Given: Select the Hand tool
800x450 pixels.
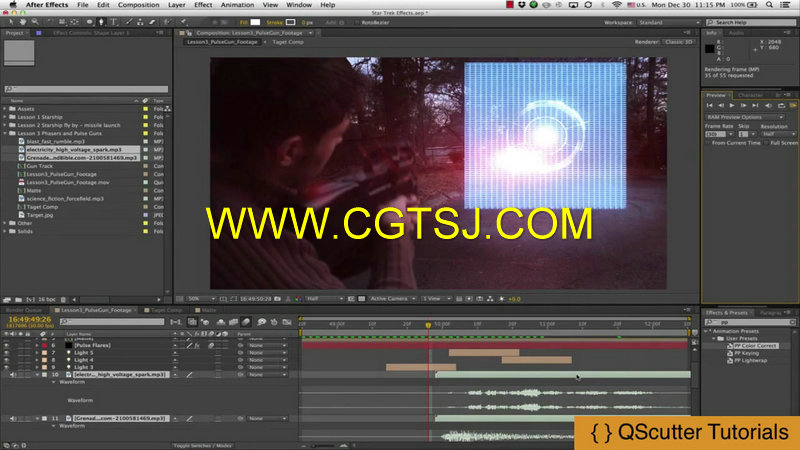Looking at the screenshot, I should tap(23, 22).
